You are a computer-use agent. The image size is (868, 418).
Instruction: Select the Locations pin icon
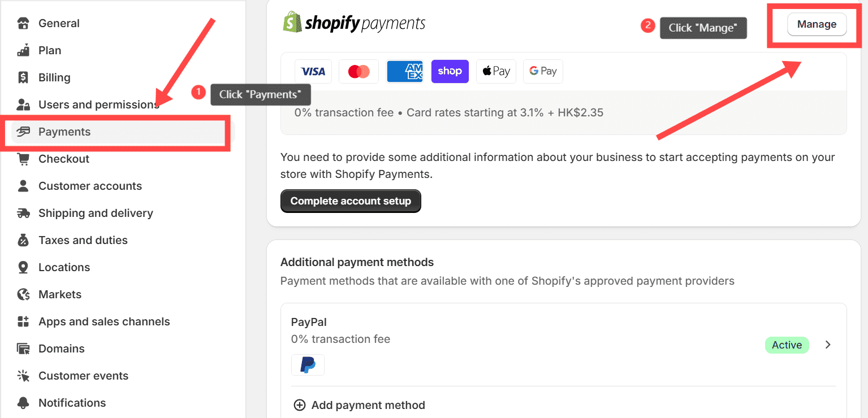coord(23,267)
